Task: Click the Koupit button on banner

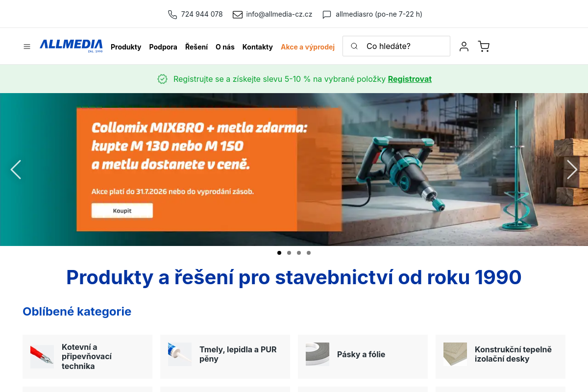Action: pyautogui.click(x=122, y=211)
